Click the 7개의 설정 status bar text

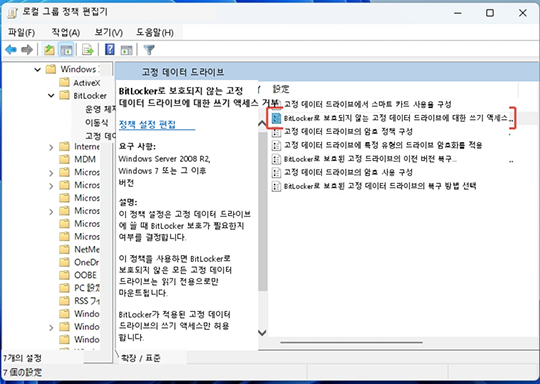(x=22, y=358)
